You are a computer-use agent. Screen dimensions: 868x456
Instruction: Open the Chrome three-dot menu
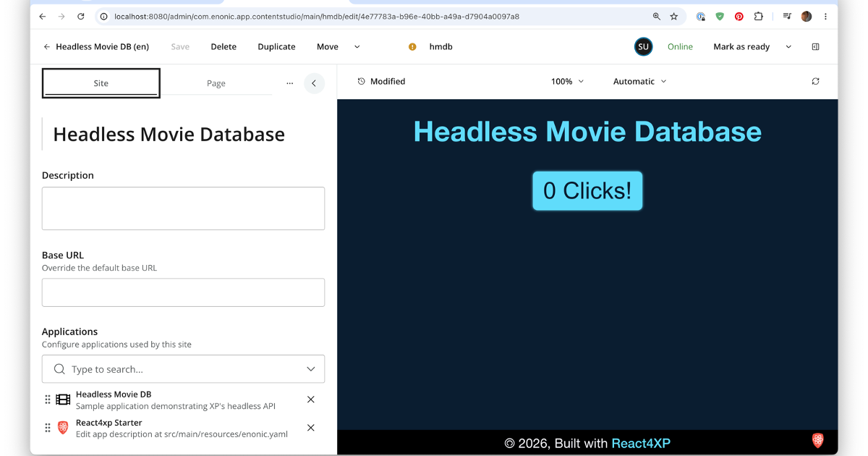825,17
